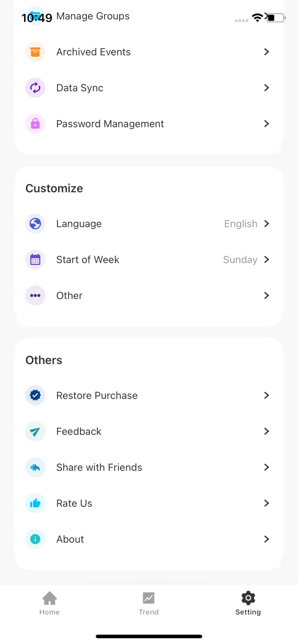Tap the Share with Friends reply-arrow icon

click(x=35, y=467)
